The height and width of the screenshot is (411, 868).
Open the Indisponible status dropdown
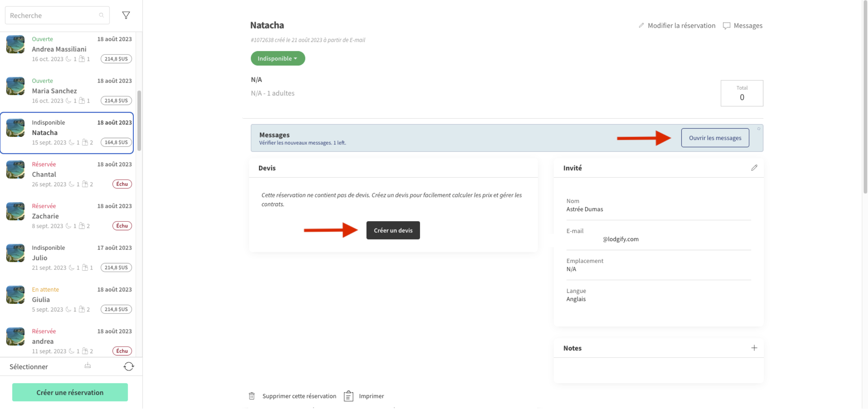pos(277,58)
